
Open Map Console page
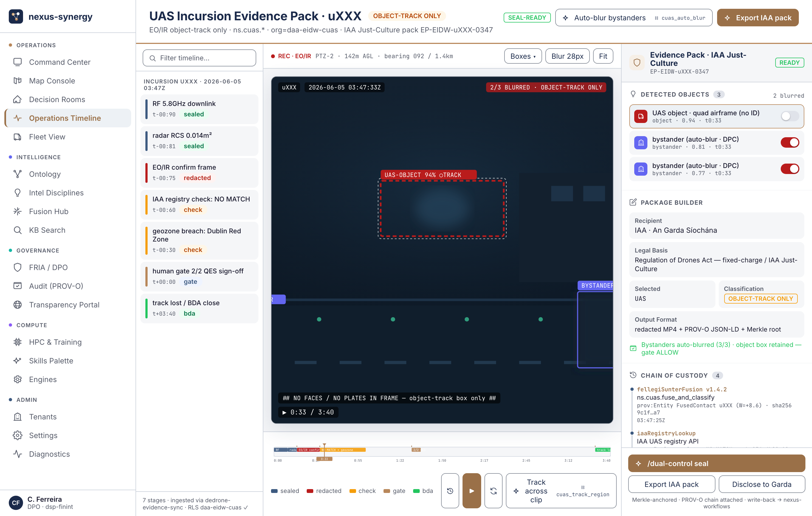point(67,81)
